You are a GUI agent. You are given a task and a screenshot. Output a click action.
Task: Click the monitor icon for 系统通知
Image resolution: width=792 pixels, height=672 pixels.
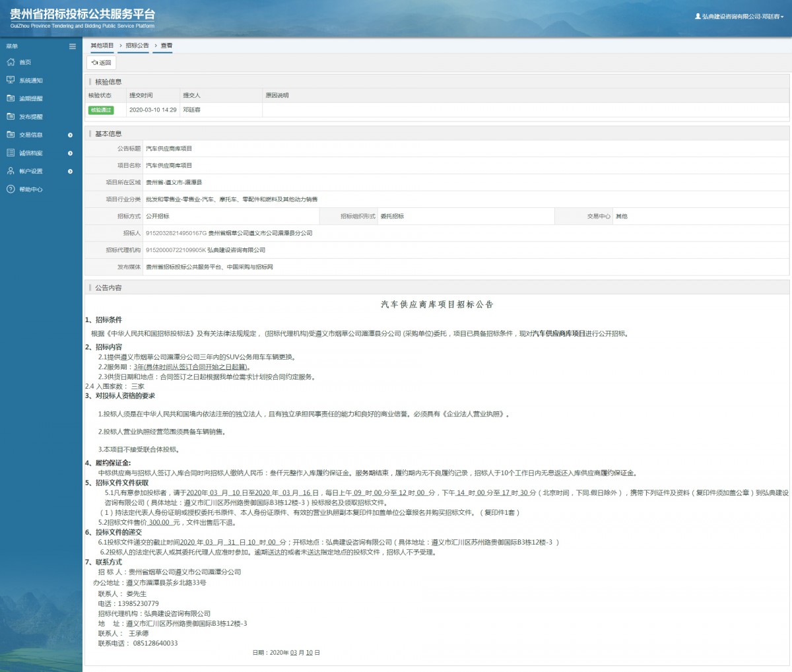(11, 80)
